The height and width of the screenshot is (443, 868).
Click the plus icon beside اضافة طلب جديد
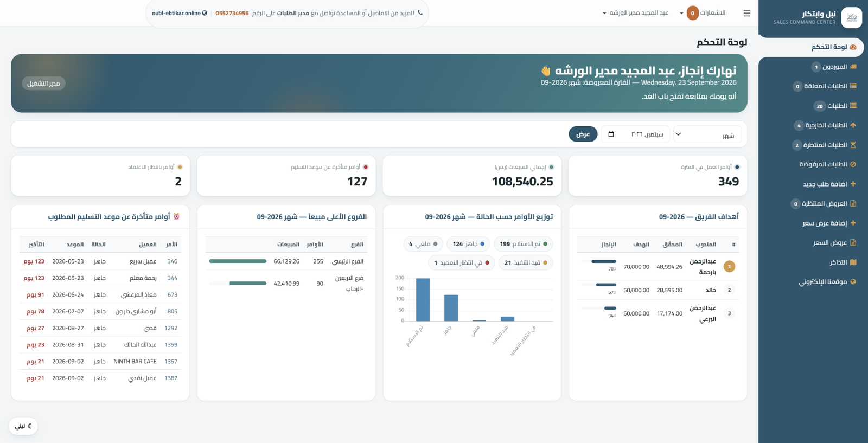853,184
